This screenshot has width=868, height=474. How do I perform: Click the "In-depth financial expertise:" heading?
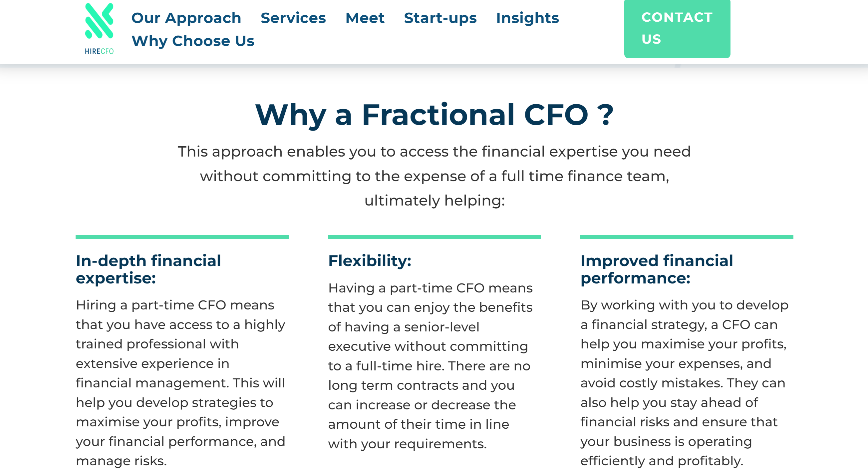click(148, 269)
